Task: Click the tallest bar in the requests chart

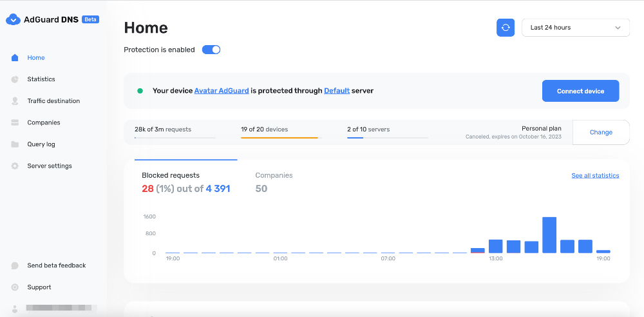Action: [549, 235]
